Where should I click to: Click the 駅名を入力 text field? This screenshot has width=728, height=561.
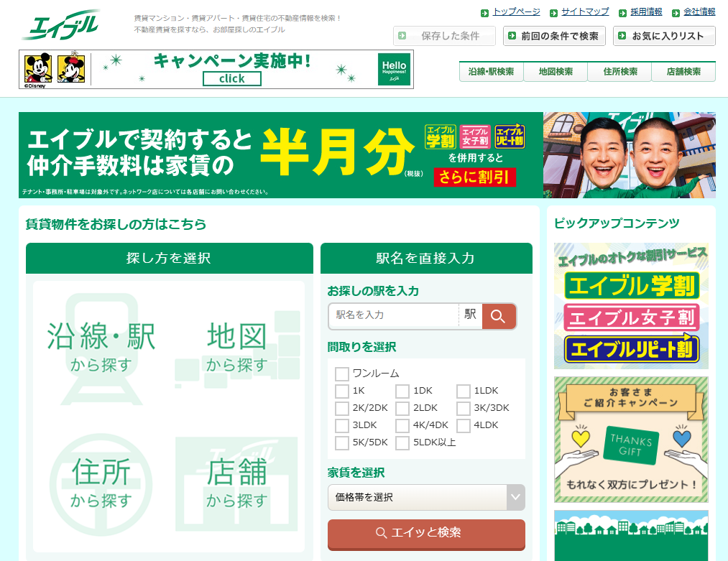tap(394, 315)
